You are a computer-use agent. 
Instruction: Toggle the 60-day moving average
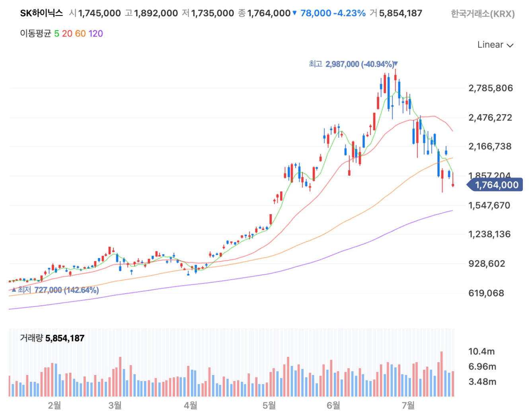point(80,33)
